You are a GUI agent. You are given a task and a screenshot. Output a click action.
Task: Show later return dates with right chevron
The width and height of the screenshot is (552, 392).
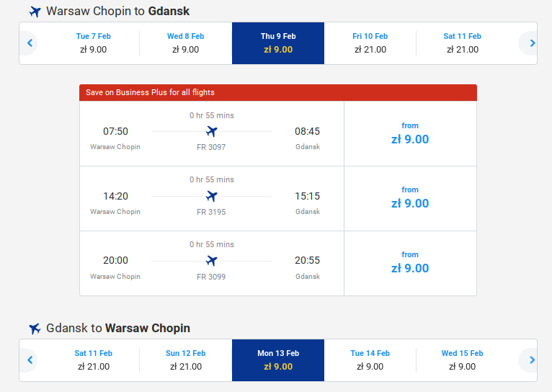[x=533, y=360]
